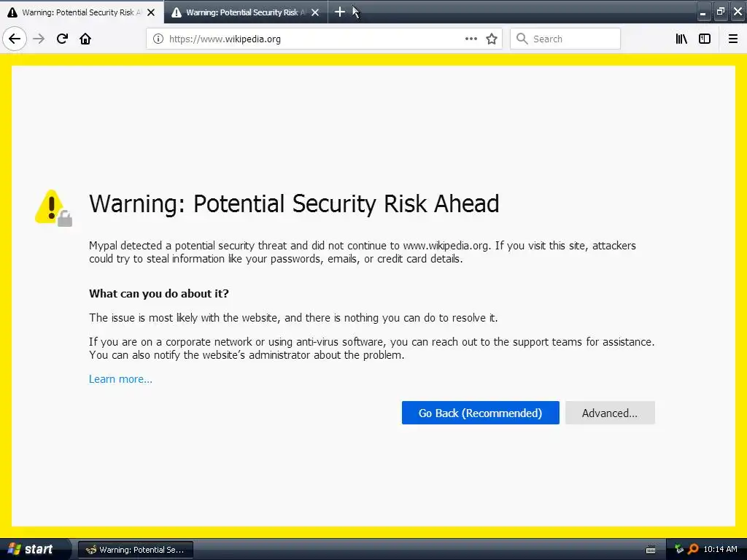Restore down the browser window

pos(720,12)
